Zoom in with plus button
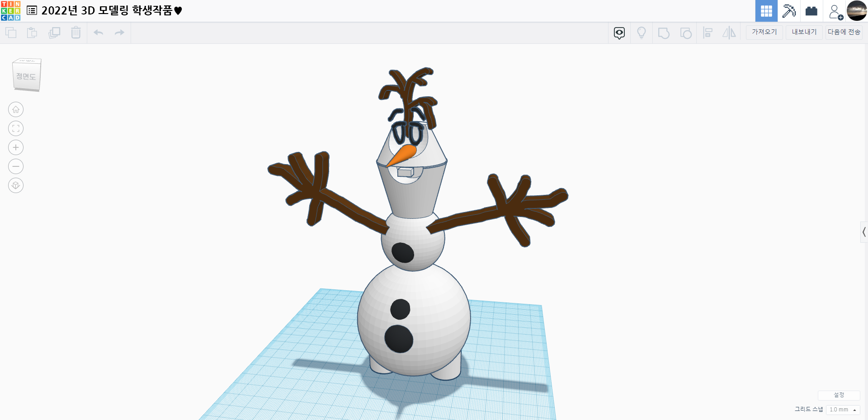 click(16, 147)
